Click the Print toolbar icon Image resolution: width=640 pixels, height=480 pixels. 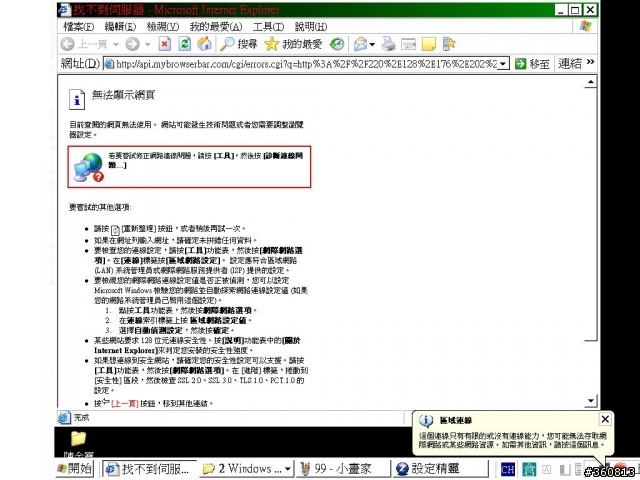389,44
